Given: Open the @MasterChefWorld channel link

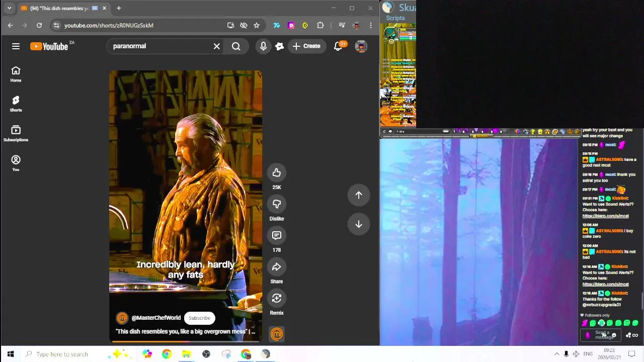Looking at the screenshot, I should [156, 318].
